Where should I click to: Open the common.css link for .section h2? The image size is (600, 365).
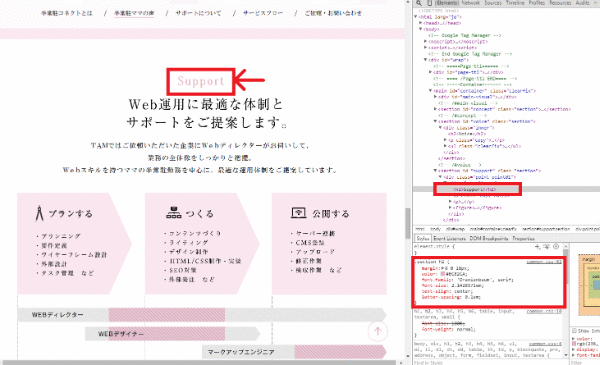coord(544,262)
